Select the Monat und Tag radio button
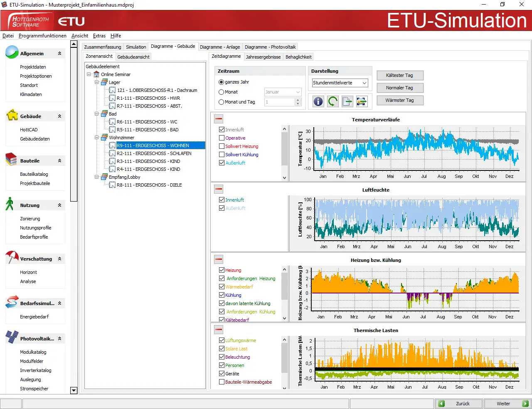The image size is (532, 409). click(x=222, y=102)
